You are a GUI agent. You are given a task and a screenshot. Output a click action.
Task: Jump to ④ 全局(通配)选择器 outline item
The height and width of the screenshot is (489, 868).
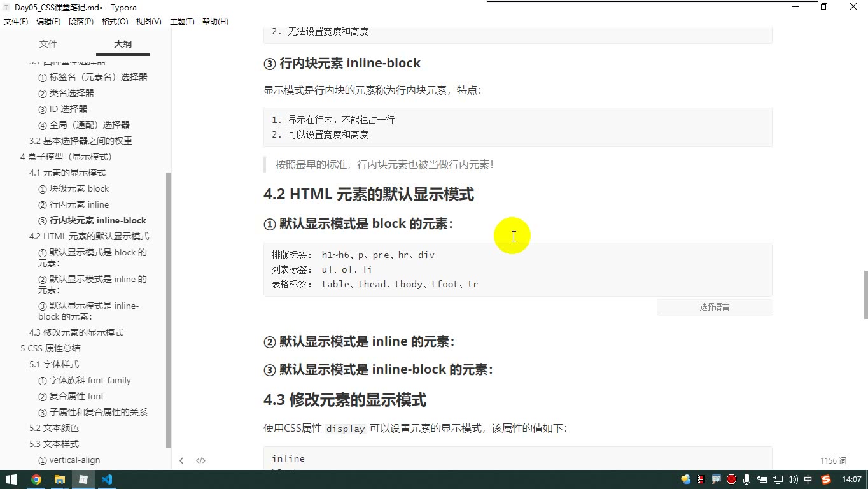[x=84, y=125]
